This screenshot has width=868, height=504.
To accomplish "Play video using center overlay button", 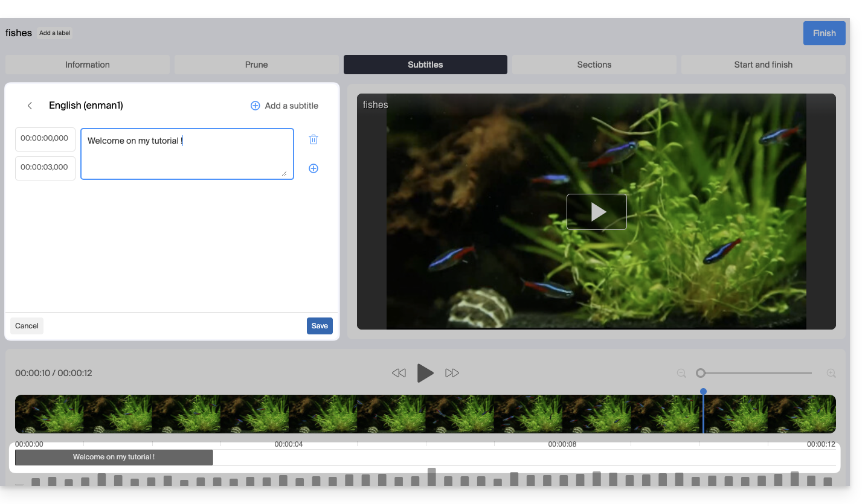I will (x=596, y=212).
